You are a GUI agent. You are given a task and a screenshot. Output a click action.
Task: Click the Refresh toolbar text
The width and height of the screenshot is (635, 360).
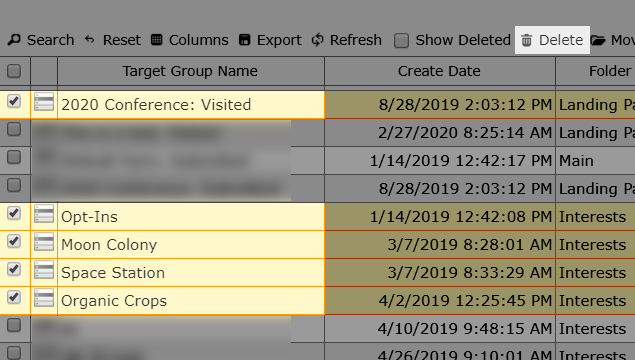pyautogui.click(x=356, y=40)
